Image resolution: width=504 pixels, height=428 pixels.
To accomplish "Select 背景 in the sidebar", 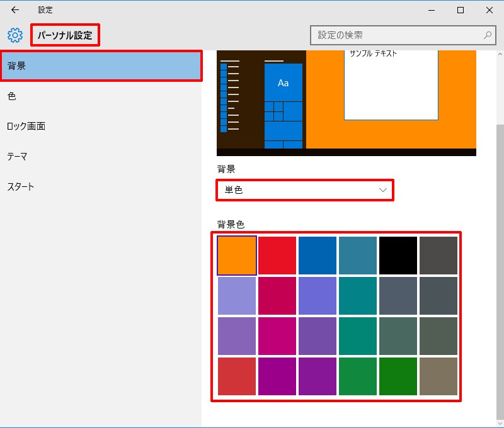I will [101, 66].
